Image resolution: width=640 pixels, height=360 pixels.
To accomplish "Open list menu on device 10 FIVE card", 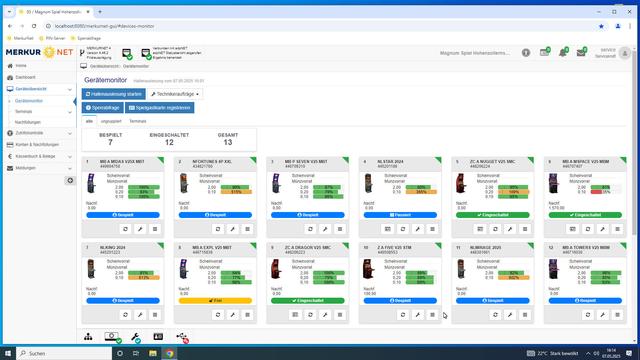I will [432, 315].
